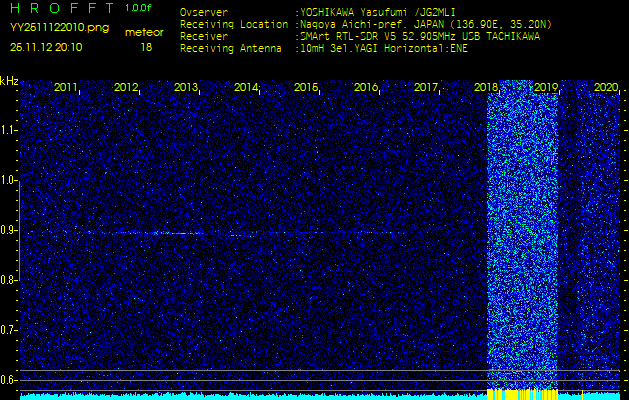Click the yellow detection bar at the bottom
629x400 pixels.
[x=522, y=394]
